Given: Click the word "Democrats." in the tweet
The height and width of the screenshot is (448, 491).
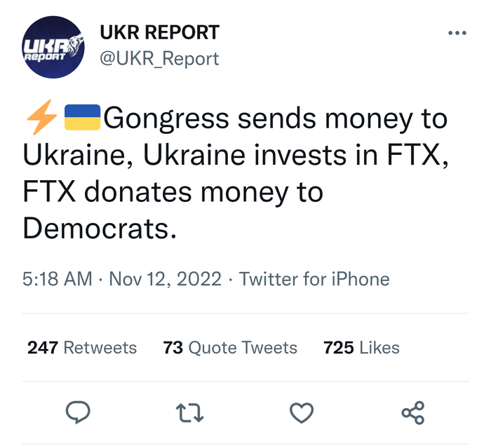Looking at the screenshot, I should tap(97, 229).
